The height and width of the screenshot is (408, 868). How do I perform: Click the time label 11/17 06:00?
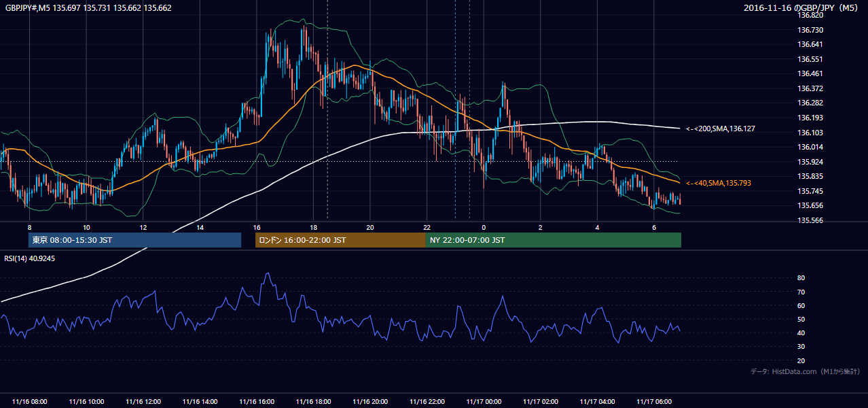tap(654, 402)
